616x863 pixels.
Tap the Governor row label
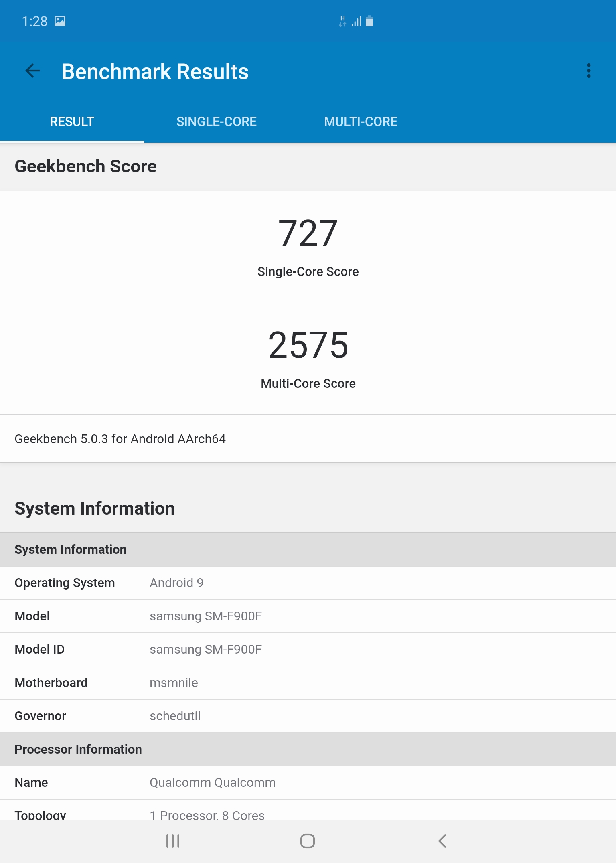point(41,716)
